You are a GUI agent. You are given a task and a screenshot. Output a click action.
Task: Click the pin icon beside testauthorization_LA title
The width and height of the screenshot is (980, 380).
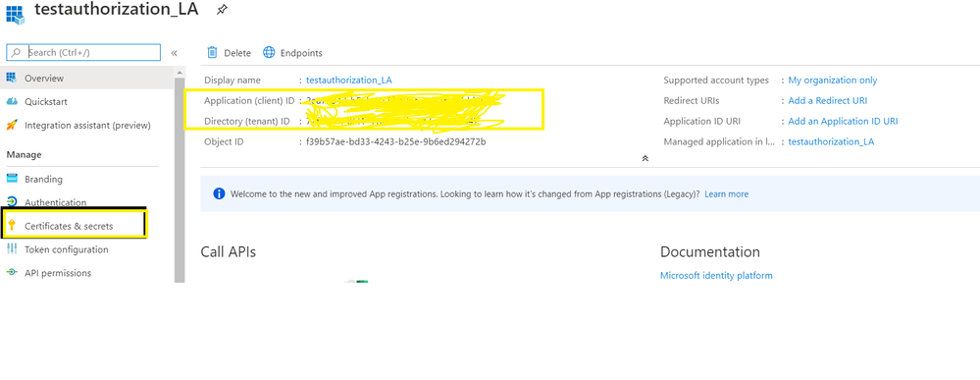pyautogui.click(x=222, y=10)
